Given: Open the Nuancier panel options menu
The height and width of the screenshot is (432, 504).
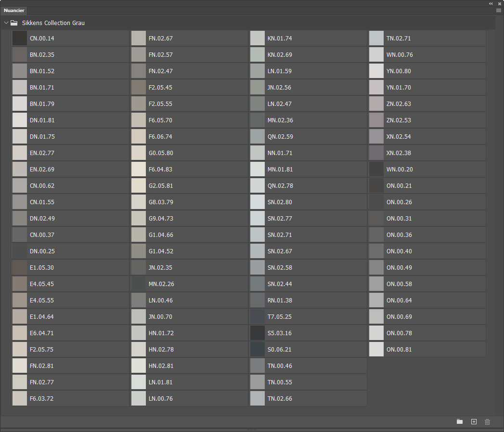Looking at the screenshot, I should coord(499,11).
